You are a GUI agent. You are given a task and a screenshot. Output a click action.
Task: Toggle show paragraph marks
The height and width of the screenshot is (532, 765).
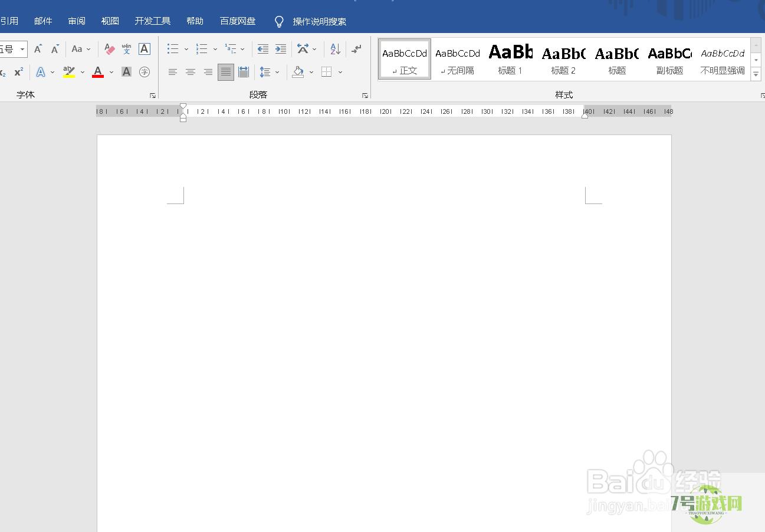tap(356, 49)
